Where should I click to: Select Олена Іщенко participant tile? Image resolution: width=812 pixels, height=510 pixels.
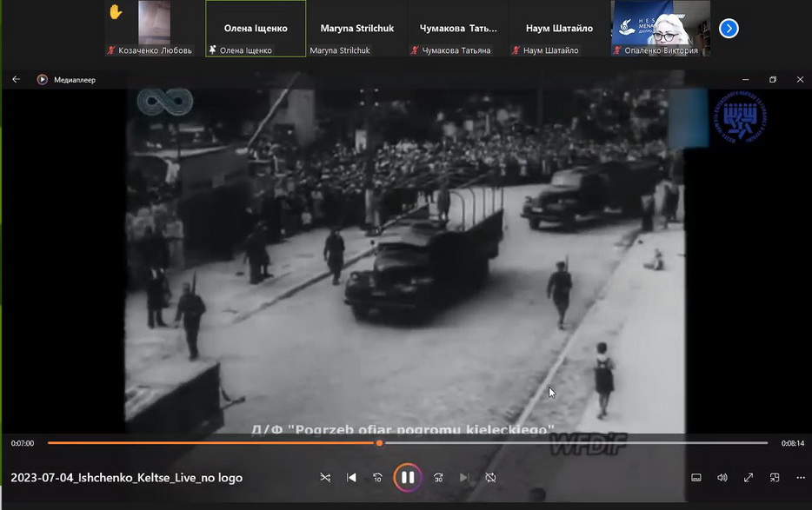pyautogui.click(x=256, y=29)
